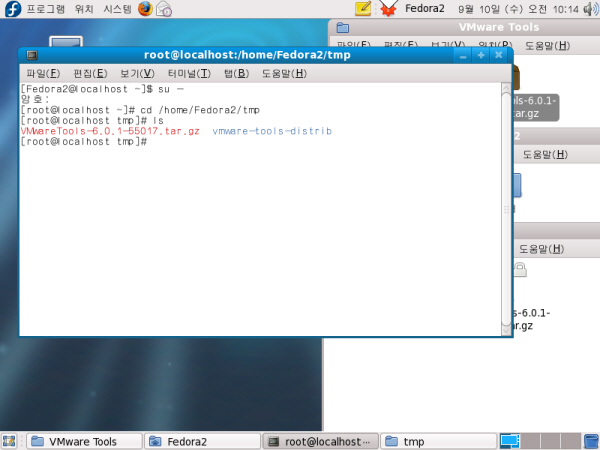The image size is (600, 450).
Task: Open the terminal 편집(E) menu
Action: [x=90, y=73]
